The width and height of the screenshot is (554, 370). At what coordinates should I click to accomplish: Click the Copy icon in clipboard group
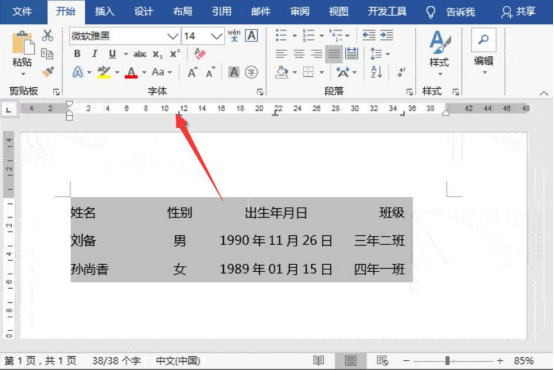47,54
